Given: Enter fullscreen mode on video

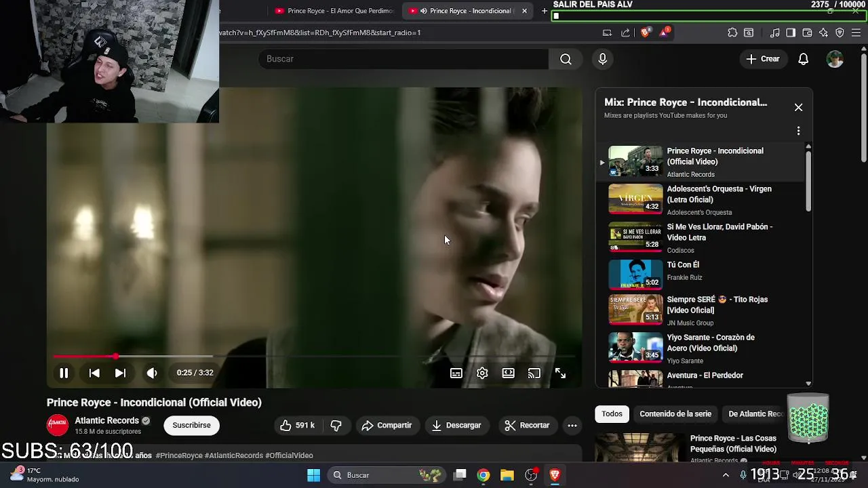Looking at the screenshot, I should pos(560,373).
